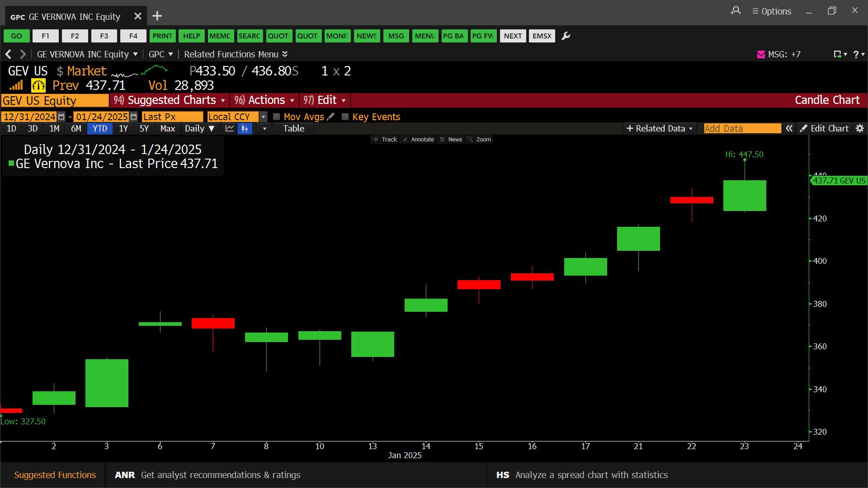Open the Local CCY currency dropdown
The height and width of the screenshot is (488, 868).
263,117
